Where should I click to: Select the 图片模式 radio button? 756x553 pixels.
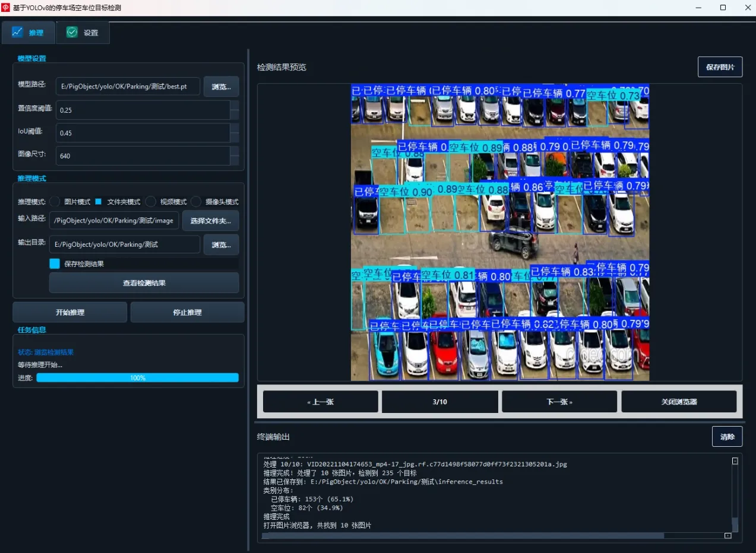[55, 202]
